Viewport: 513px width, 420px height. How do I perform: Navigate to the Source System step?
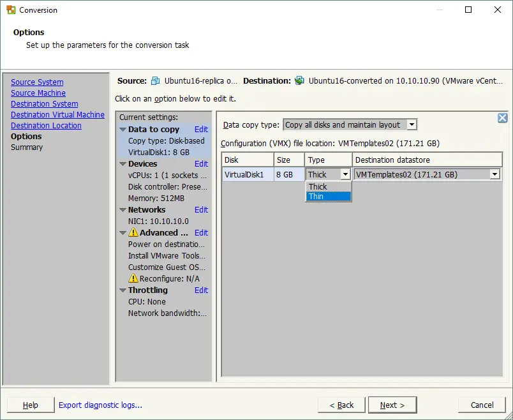pos(36,82)
